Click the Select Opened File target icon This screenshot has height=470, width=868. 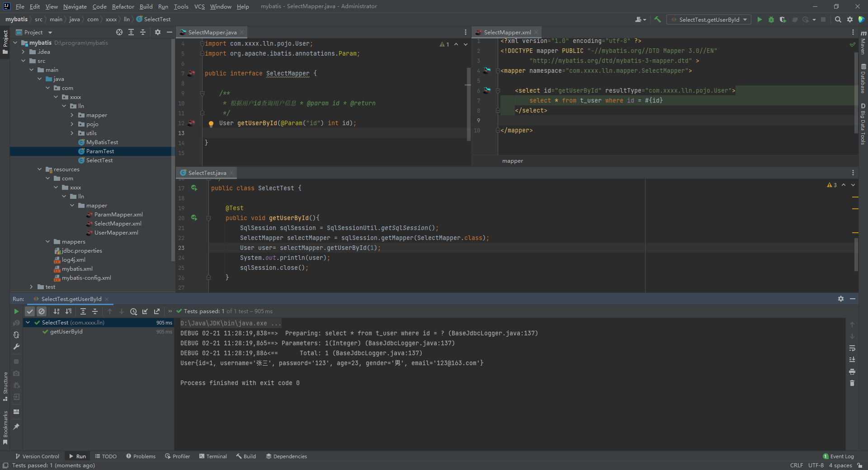119,32
